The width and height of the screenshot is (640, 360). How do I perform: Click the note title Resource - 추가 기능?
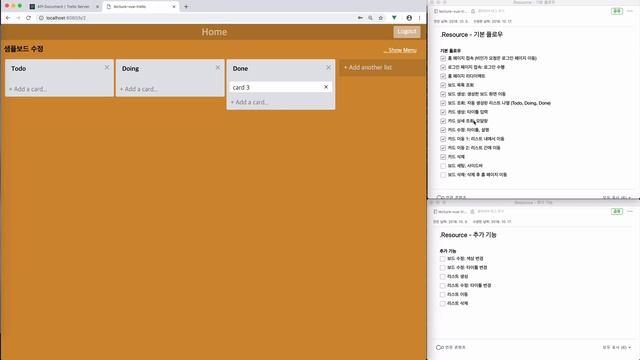click(x=468, y=235)
